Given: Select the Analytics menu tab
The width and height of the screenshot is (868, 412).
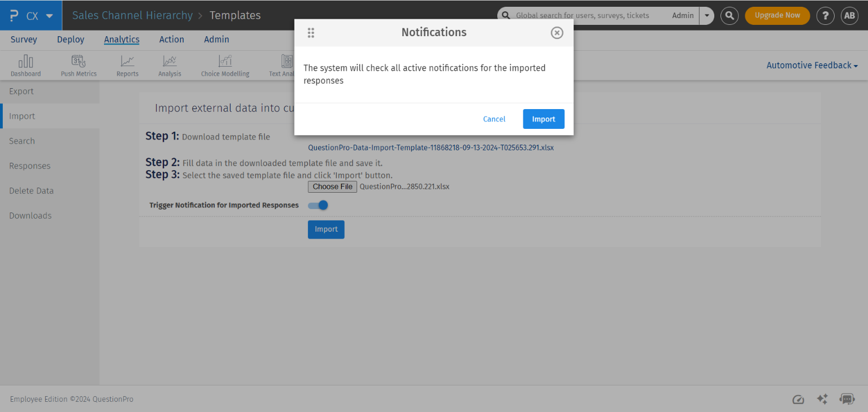Looking at the screenshot, I should point(121,40).
